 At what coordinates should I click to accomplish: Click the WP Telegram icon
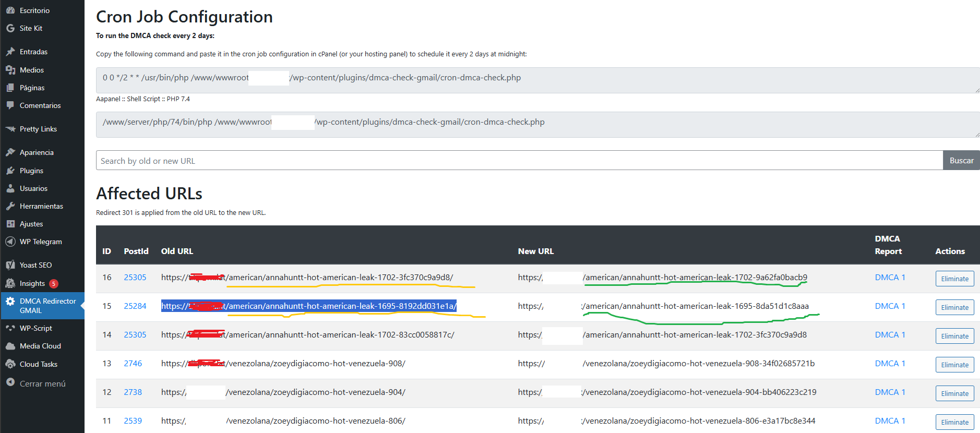[x=10, y=242]
